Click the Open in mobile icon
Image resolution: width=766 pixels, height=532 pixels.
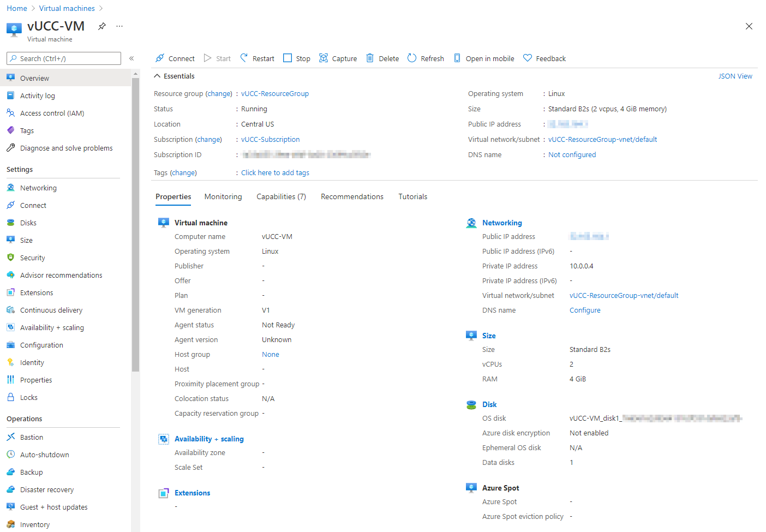click(457, 58)
